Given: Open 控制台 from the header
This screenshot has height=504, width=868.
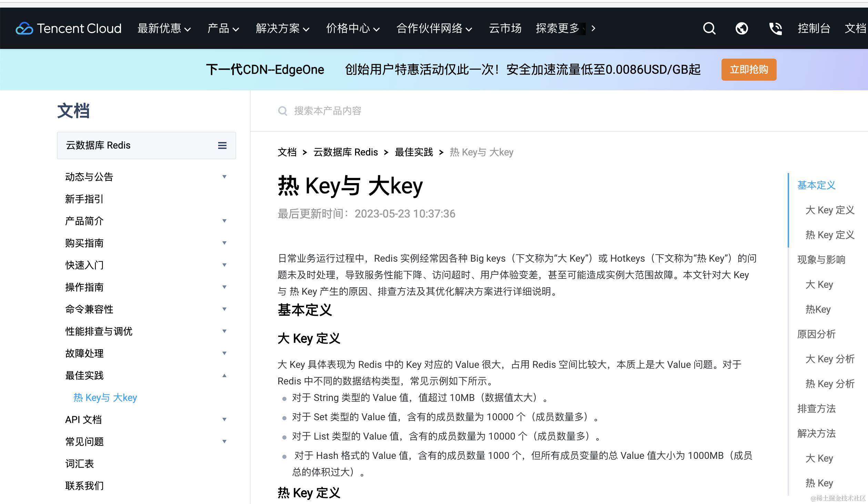Looking at the screenshot, I should [x=814, y=28].
